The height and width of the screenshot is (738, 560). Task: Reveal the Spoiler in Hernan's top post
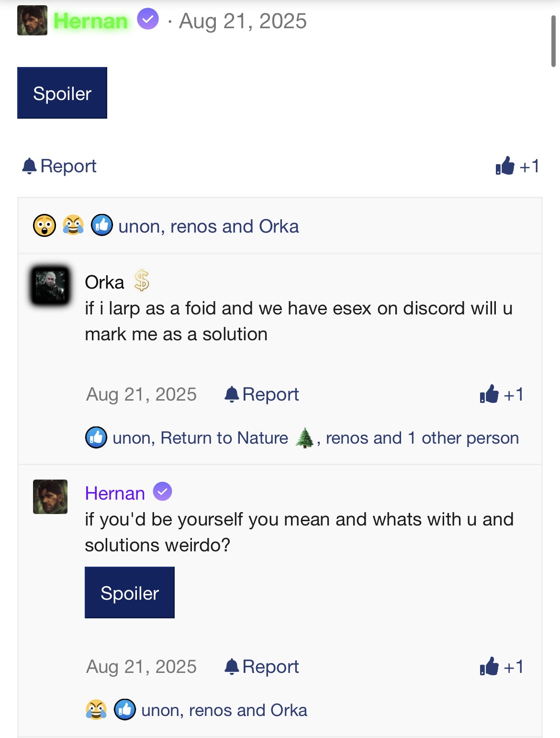(62, 93)
